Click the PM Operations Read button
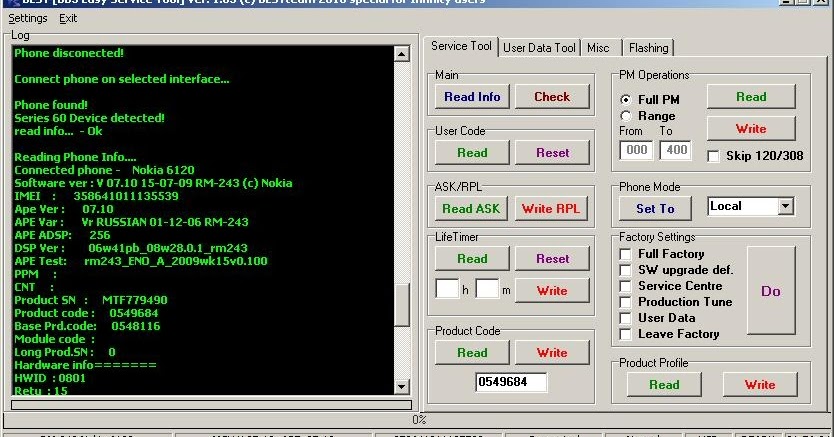This screenshot has width=834, height=437. [x=751, y=97]
